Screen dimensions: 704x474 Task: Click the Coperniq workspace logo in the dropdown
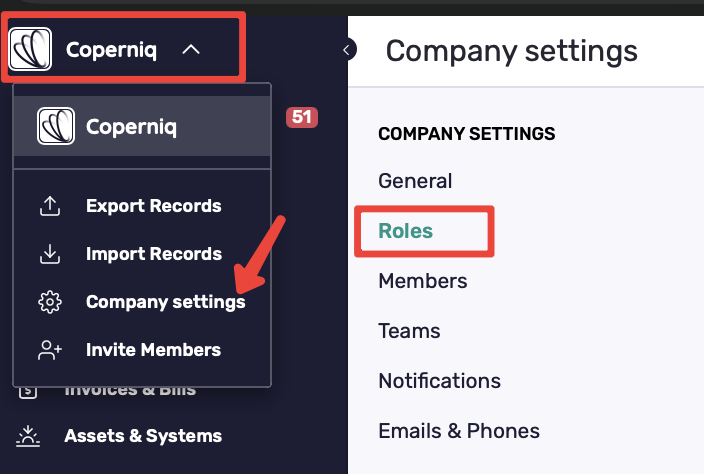click(56, 126)
